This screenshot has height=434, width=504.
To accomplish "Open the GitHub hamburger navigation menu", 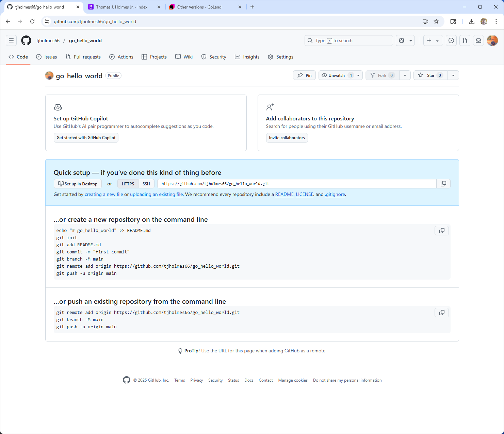I will coord(11,40).
